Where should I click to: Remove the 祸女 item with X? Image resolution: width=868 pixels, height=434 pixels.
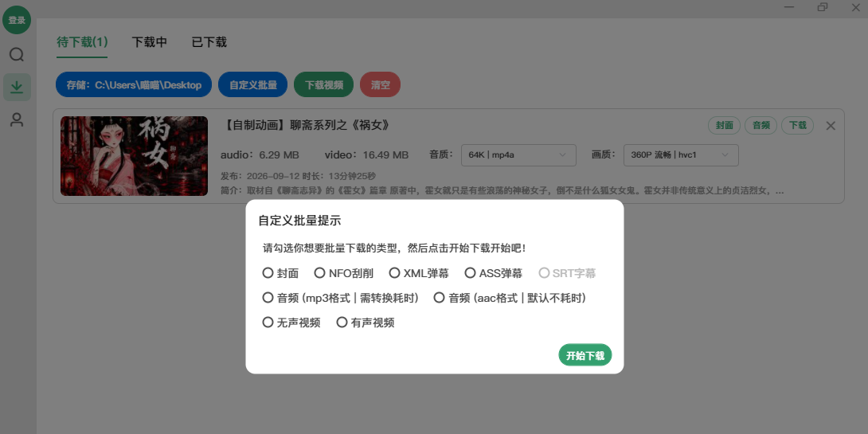click(831, 126)
